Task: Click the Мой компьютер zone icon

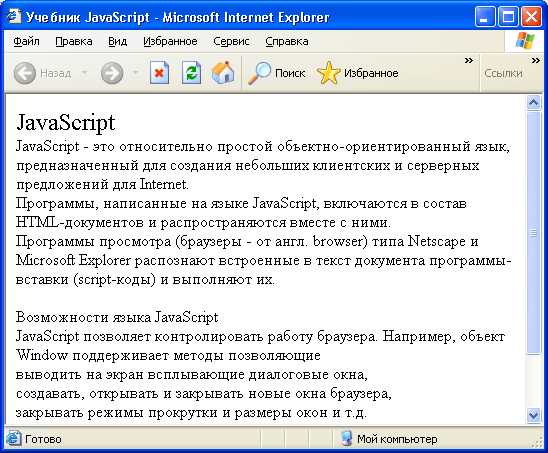Action: click(346, 439)
